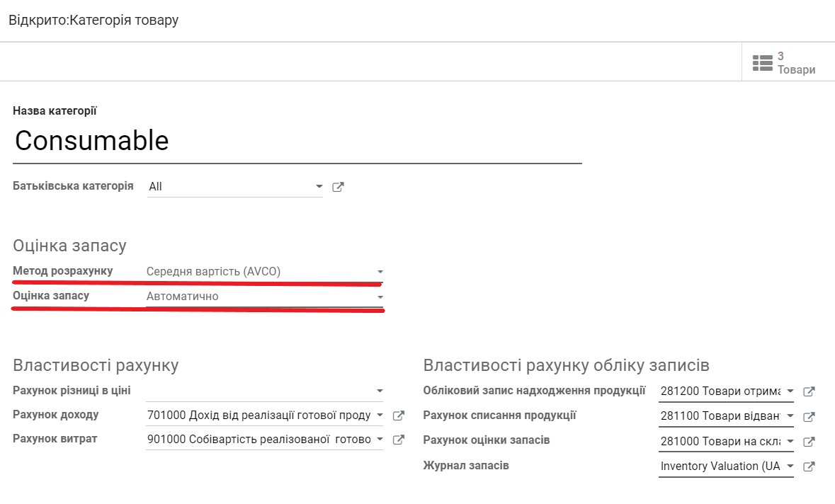
Task: Expand the Рахунок списання продукції dropdown
Action: [789, 415]
